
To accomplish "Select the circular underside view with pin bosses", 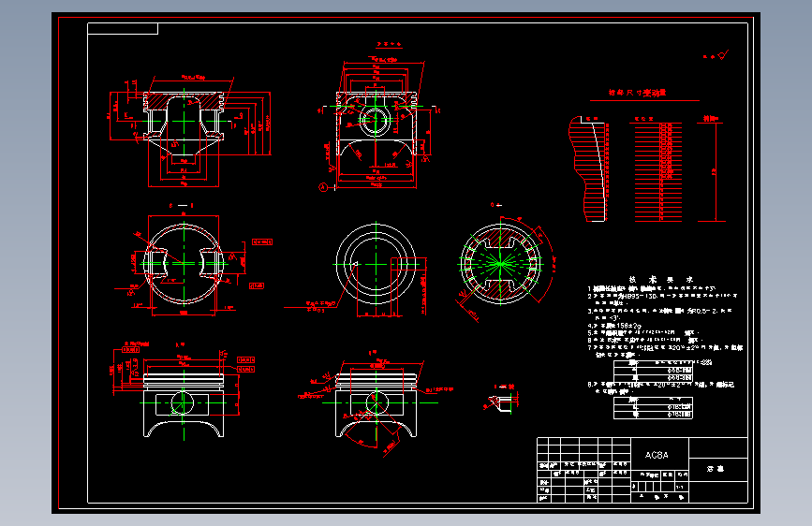I will click(184, 264).
